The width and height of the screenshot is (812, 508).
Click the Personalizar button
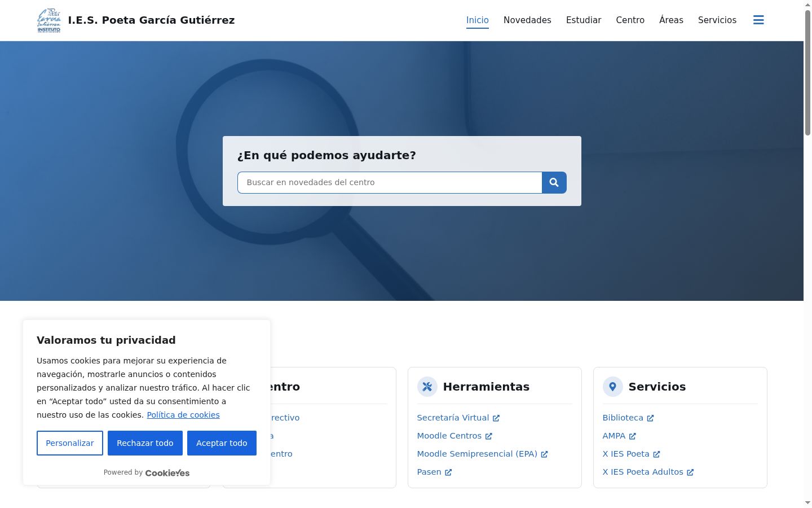tap(70, 443)
